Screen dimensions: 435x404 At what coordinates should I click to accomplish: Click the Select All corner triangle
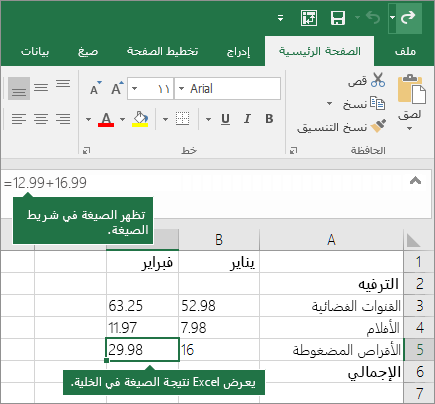[x=414, y=240]
